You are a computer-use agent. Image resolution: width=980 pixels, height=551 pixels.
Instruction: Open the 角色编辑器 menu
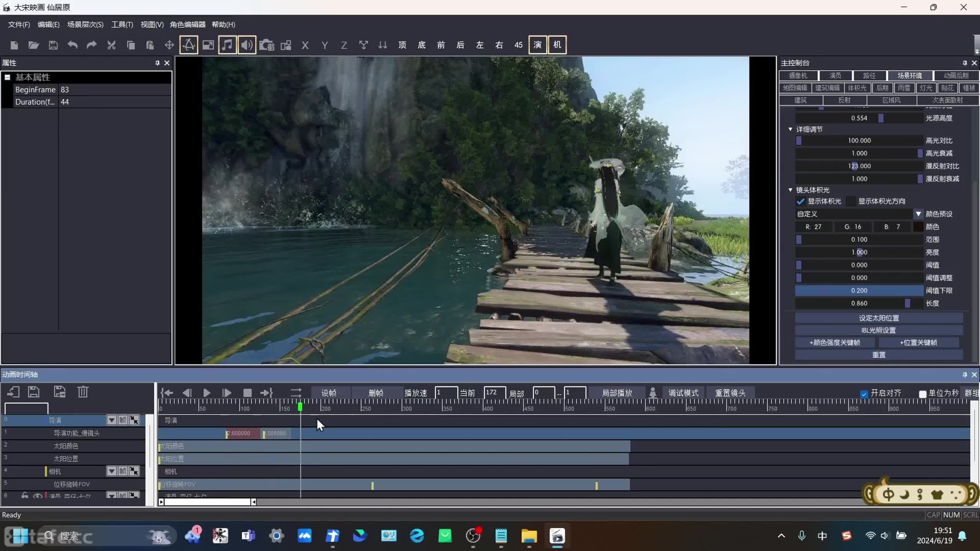point(188,24)
